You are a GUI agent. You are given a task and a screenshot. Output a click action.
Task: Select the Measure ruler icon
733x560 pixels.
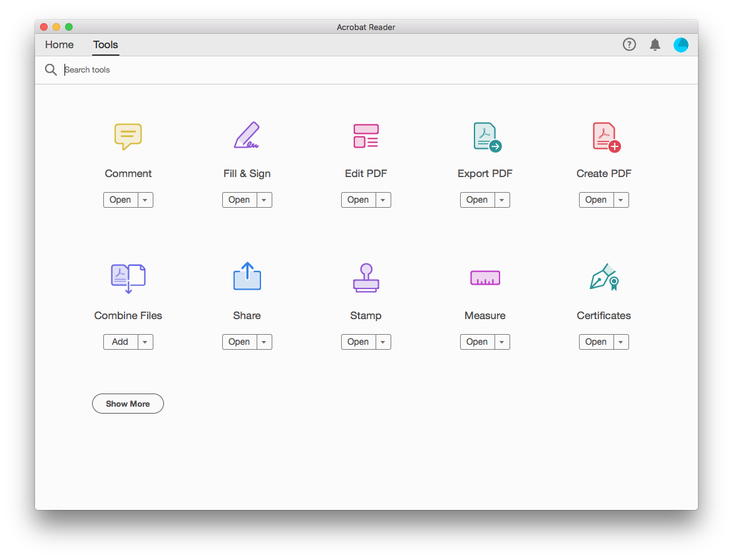485,278
